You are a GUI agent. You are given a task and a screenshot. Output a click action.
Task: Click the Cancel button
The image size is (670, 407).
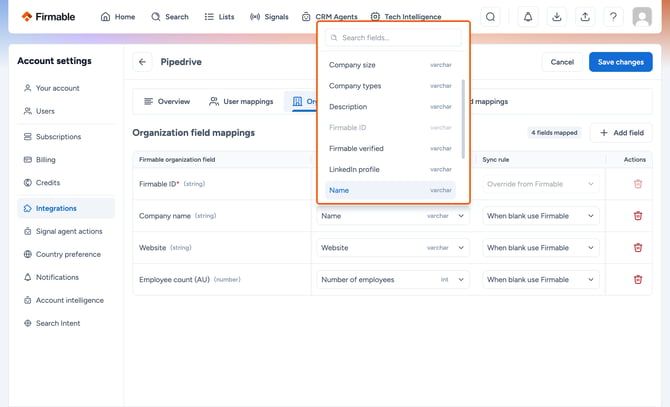(x=562, y=62)
